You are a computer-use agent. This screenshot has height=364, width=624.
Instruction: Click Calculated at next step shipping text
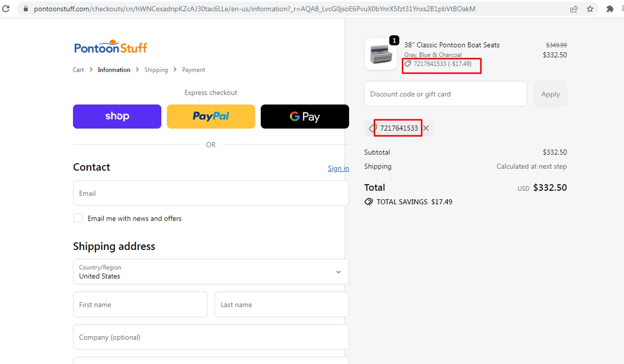tap(532, 166)
